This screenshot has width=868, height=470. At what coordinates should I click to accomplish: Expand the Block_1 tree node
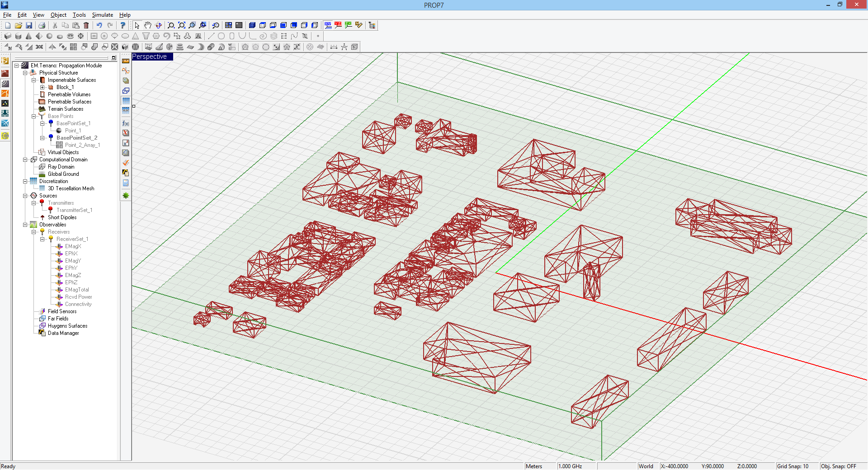42,87
